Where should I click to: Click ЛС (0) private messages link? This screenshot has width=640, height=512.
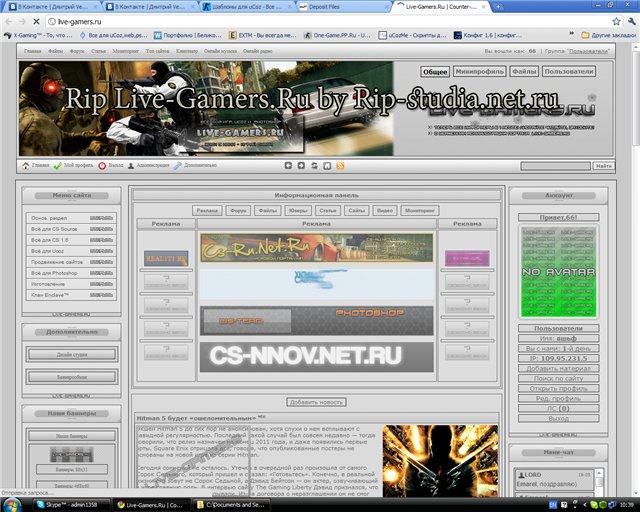(x=558, y=408)
